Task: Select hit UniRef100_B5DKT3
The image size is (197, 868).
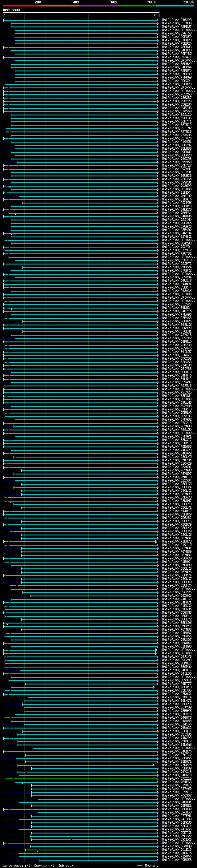Action: [x=176, y=410]
